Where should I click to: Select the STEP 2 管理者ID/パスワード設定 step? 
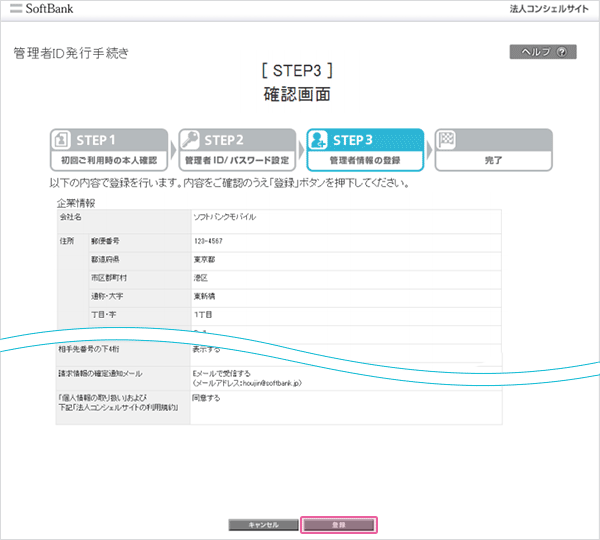(x=237, y=150)
